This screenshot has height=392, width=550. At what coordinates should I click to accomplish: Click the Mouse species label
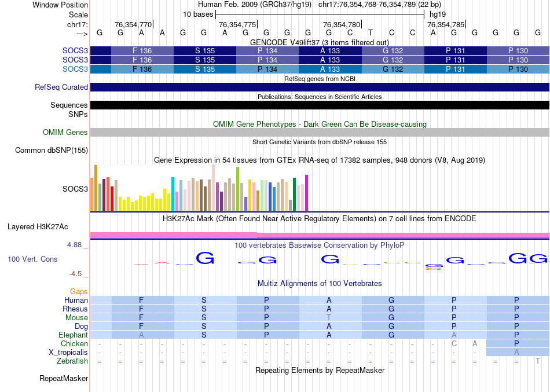coord(76,318)
